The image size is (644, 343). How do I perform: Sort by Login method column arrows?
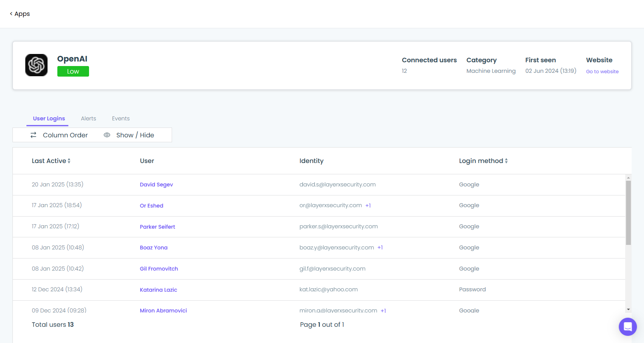(506, 161)
